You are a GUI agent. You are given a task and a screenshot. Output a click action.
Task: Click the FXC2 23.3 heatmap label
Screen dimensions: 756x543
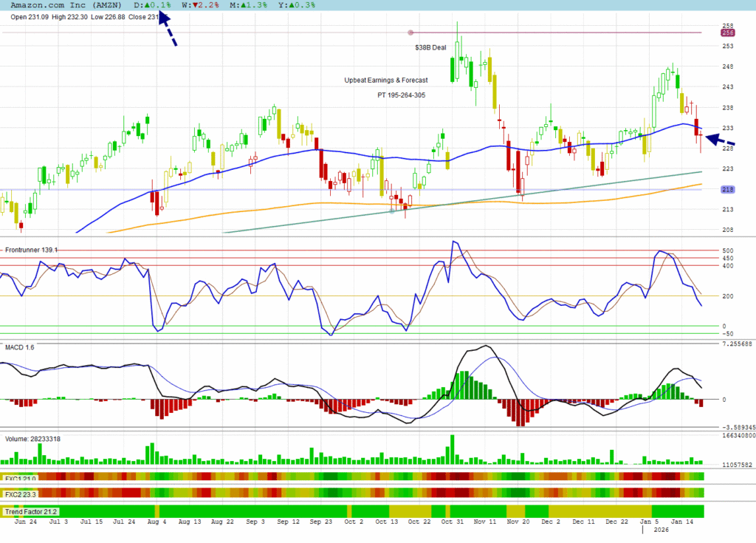[x=20, y=493]
